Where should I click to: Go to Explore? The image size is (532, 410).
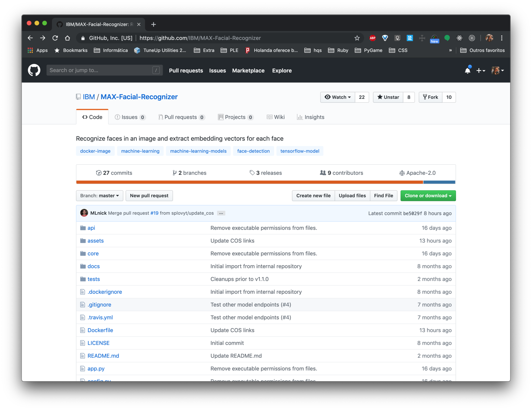[282, 70]
